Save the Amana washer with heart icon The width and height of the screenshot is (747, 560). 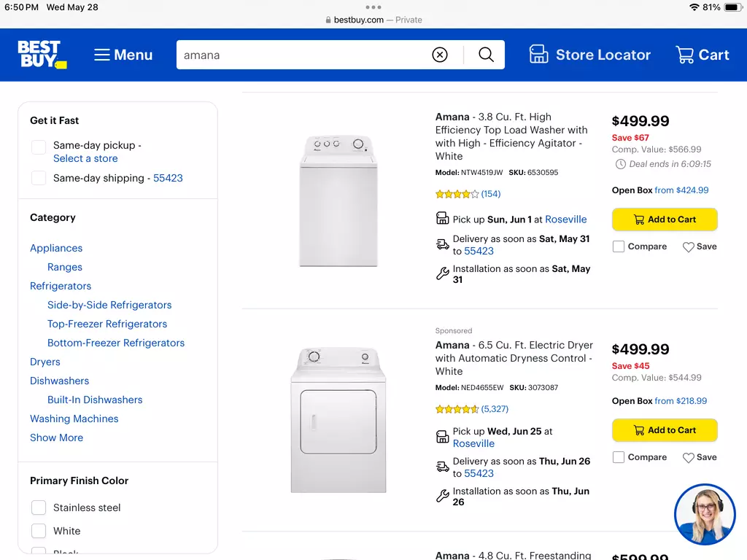pos(700,246)
